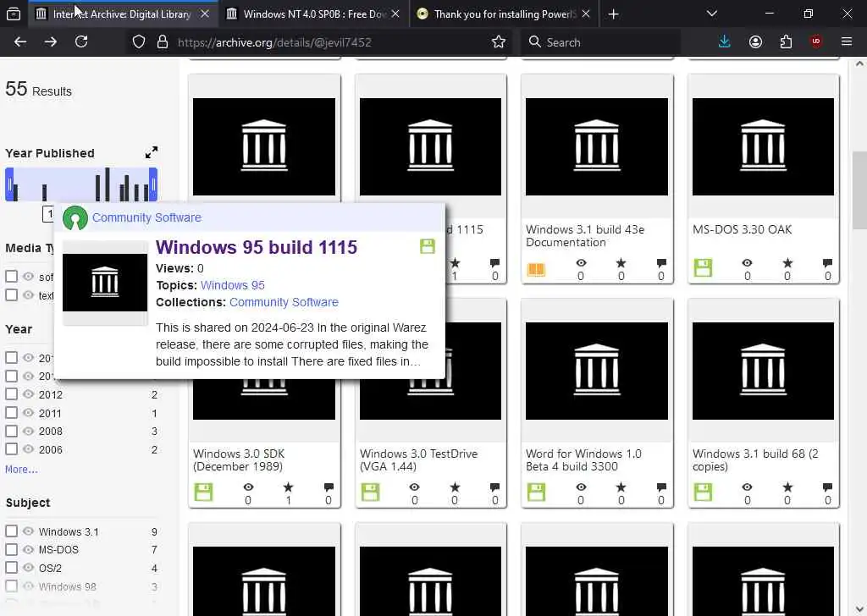Adjust right handle of year range slider
867x616 pixels.
point(153,184)
